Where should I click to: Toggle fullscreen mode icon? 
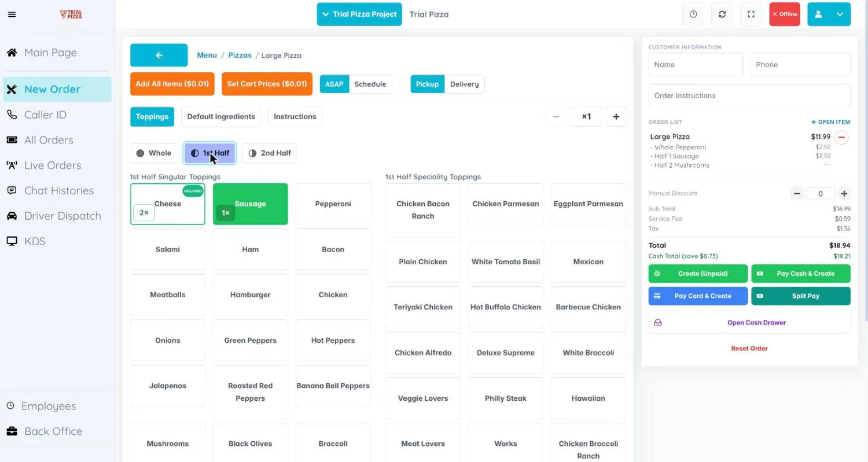[751, 14]
